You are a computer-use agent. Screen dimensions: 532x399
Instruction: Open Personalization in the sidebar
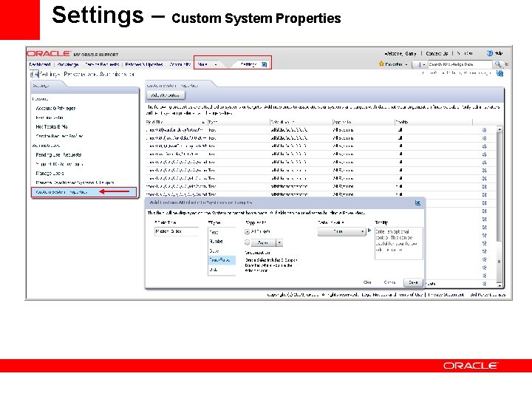coord(50,117)
